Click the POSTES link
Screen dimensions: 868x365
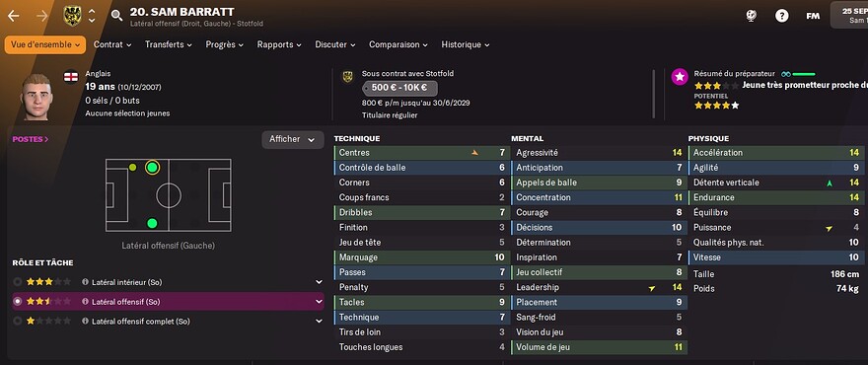(31, 139)
